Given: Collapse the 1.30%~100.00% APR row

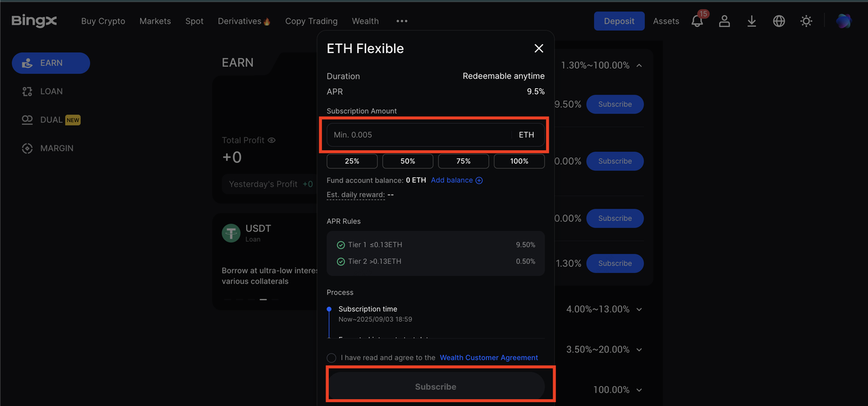Looking at the screenshot, I should point(639,65).
